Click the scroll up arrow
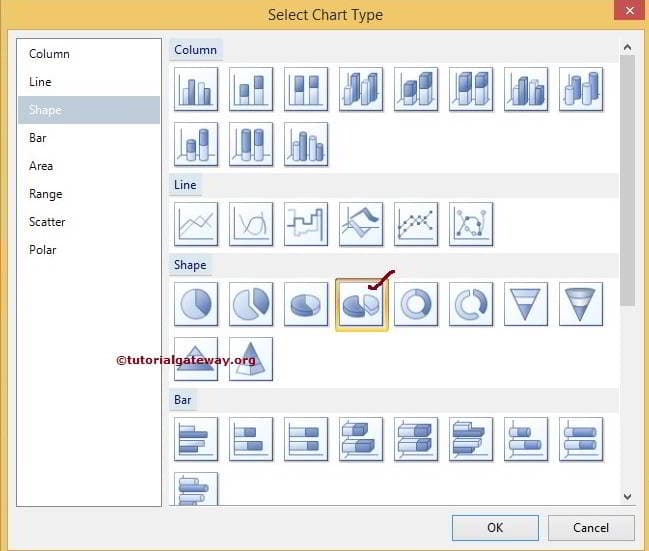649x551 pixels. pos(627,47)
